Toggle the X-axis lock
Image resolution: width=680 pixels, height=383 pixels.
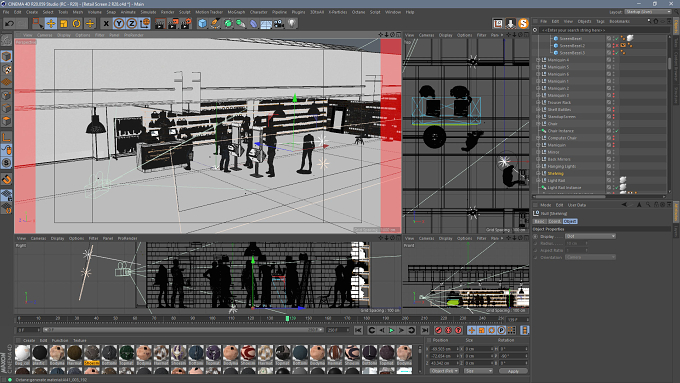[x=106, y=23]
